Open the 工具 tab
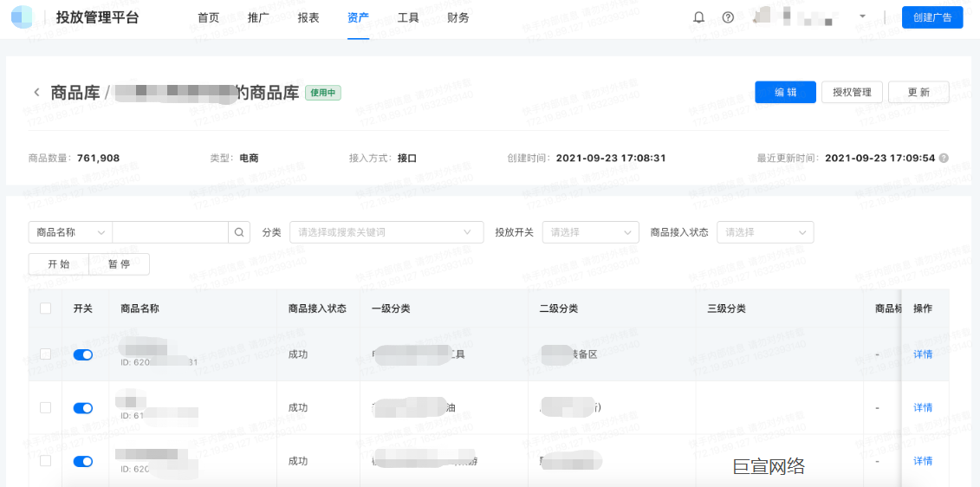 [408, 18]
